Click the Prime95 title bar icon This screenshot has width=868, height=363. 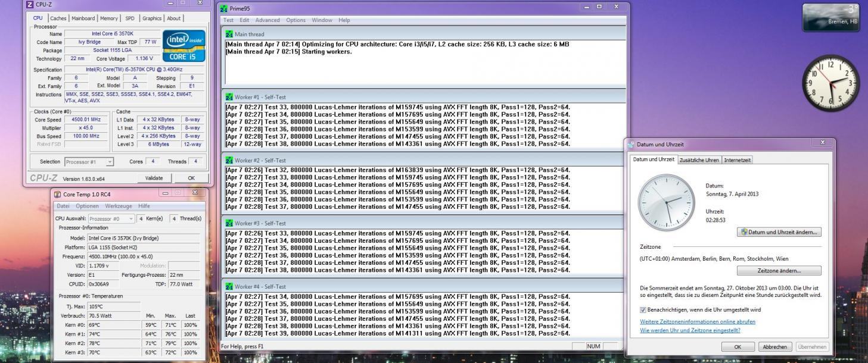(223, 8)
